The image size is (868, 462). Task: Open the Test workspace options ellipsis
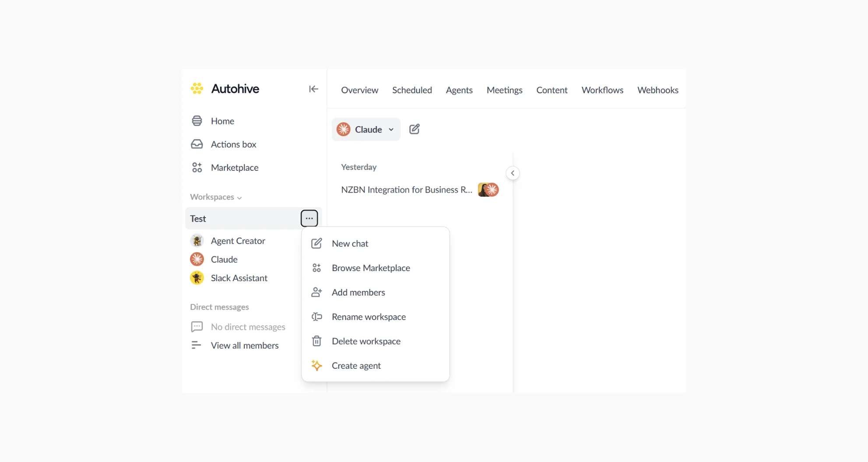[309, 218]
